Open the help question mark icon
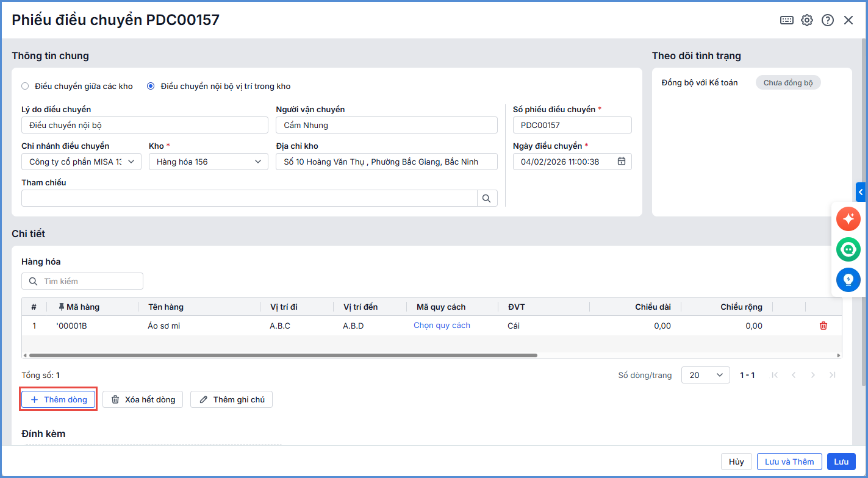This screenshot has height=478, width=868. tap(828, 20)
